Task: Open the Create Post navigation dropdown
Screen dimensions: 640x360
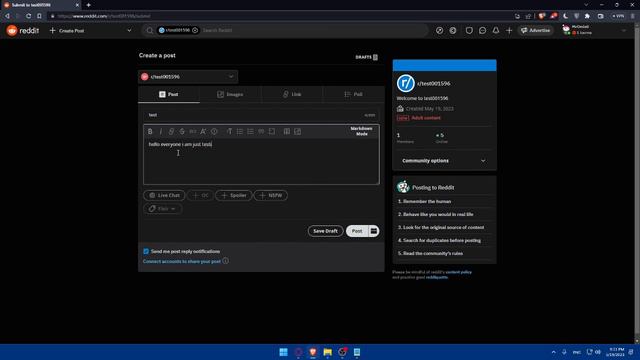Action: (x=91, y=31)
